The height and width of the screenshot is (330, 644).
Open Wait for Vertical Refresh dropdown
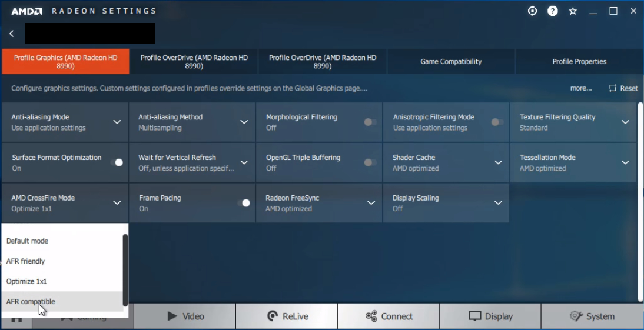pyautogui.click(x=244, y=162)
